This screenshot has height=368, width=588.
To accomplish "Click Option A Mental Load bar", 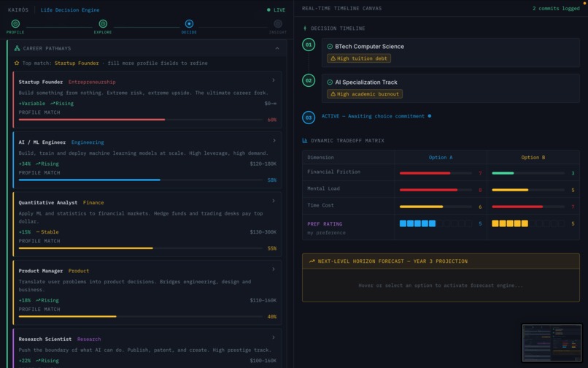I will (436, 190).
